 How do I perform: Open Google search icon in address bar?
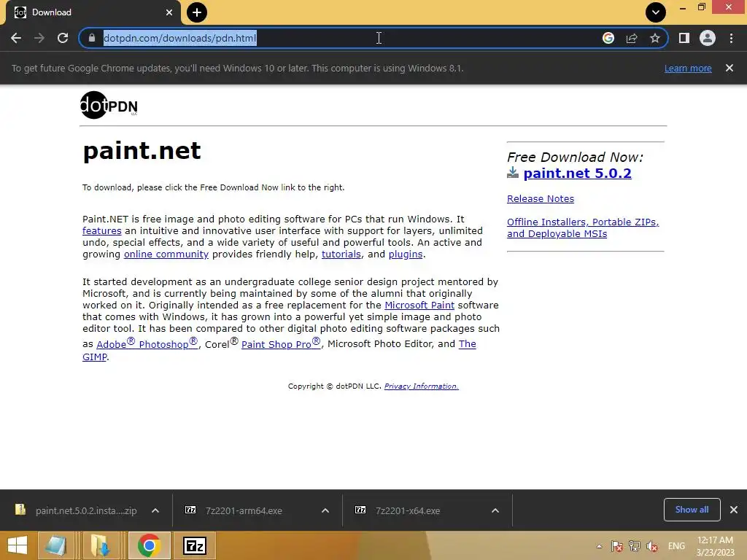coord(608,38)
